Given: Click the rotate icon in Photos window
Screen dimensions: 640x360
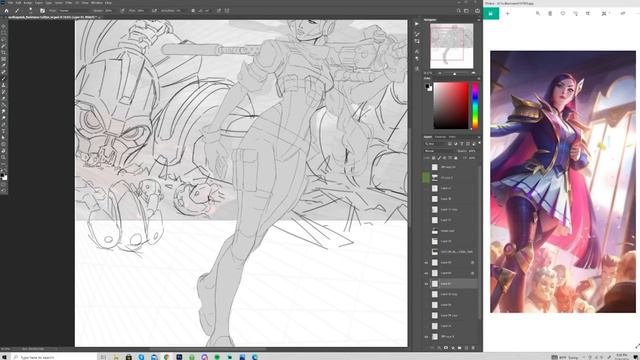Looking at the screenshot, I should (x=575, y=13).
